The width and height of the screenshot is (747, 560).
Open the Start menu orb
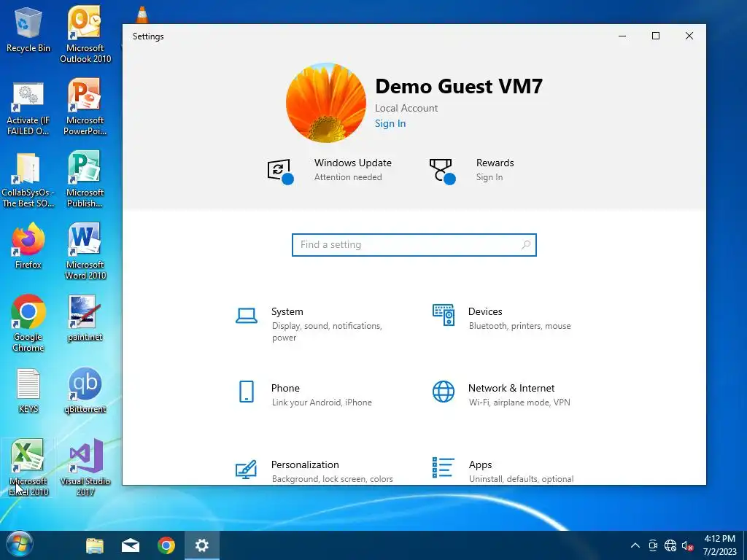click(x=20, y=544)
